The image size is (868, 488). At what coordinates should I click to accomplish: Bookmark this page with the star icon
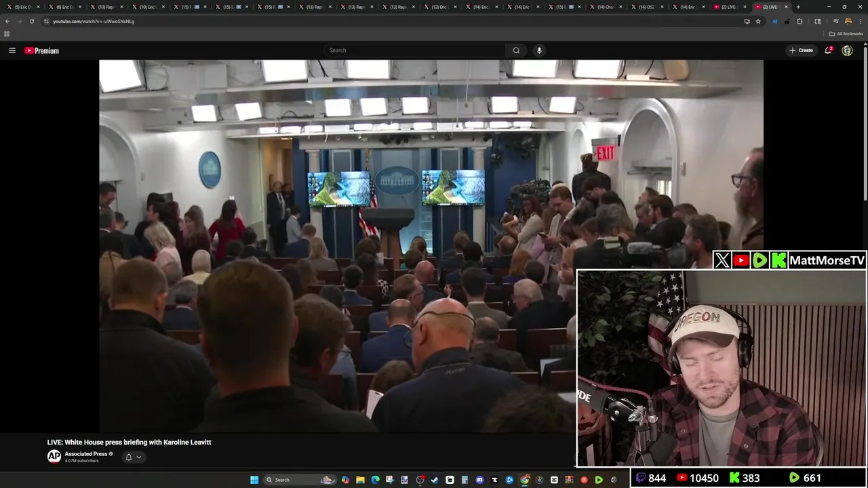[x=758, y=21]
